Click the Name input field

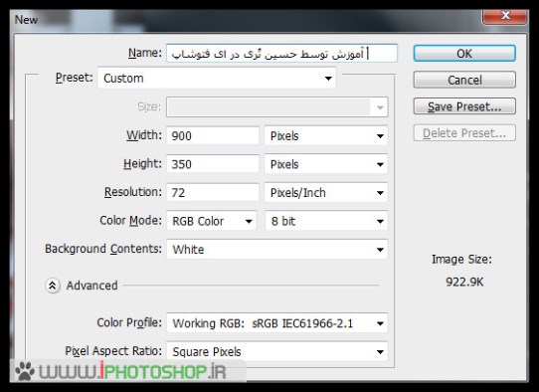pyautogui.click(x=281, y=54)
